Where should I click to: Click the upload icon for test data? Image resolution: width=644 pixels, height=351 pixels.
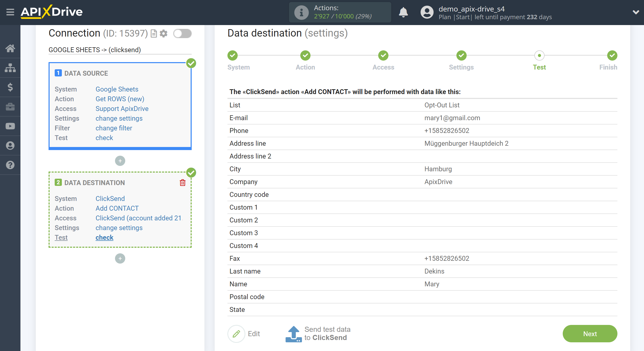294,334
